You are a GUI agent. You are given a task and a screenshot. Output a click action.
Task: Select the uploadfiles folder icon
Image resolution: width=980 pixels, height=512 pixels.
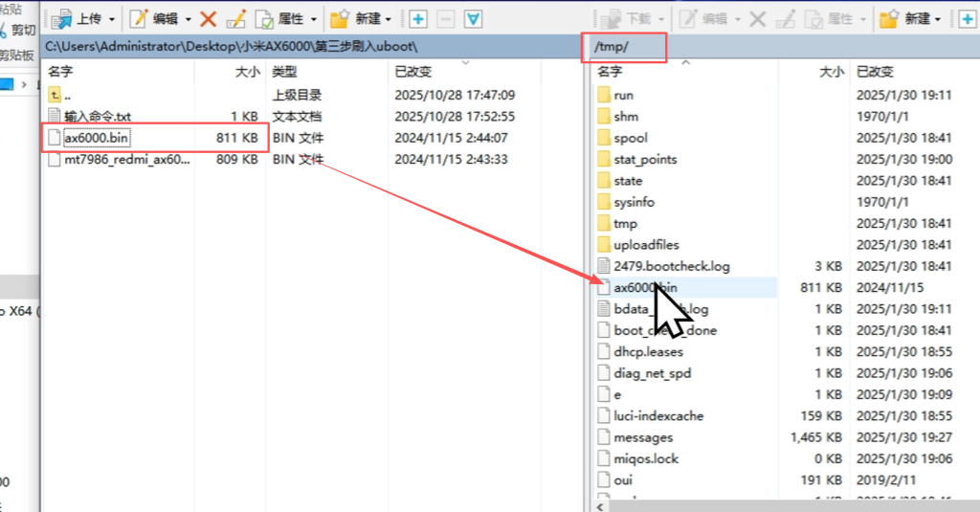coord(604,244)
